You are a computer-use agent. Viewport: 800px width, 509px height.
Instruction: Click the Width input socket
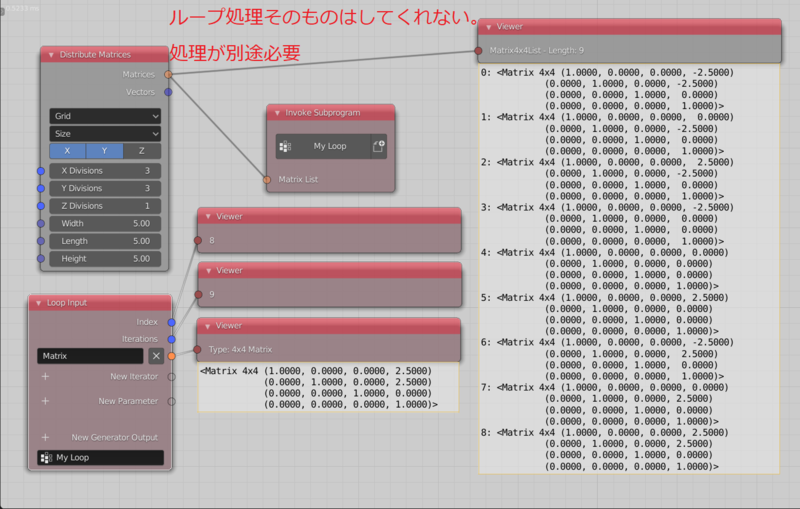click(x=41, y=223)
